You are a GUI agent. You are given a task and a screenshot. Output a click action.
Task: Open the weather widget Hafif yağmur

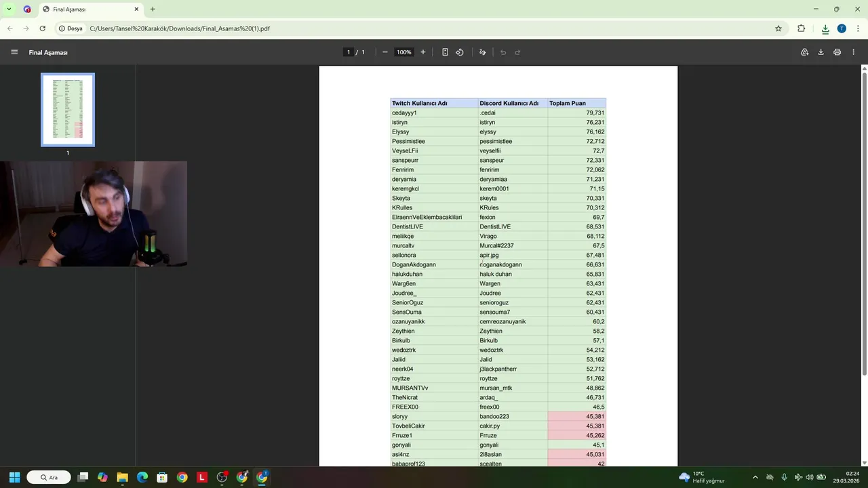point(702,477)
